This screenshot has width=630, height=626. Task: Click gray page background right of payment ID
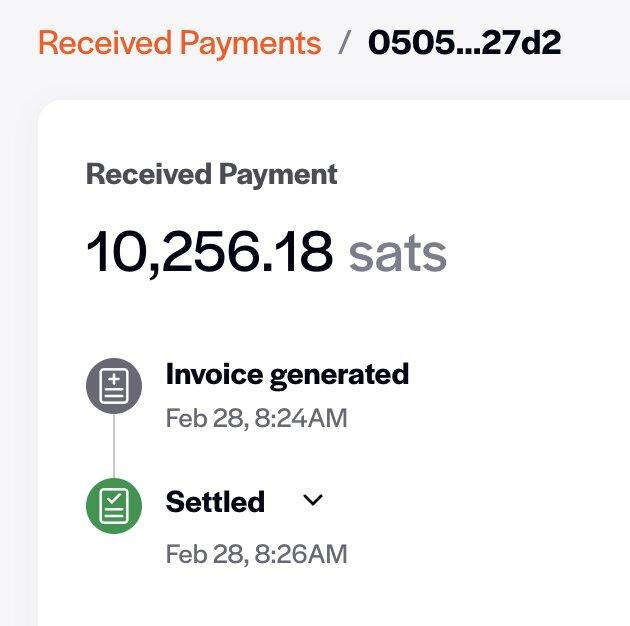pos(600,43)
